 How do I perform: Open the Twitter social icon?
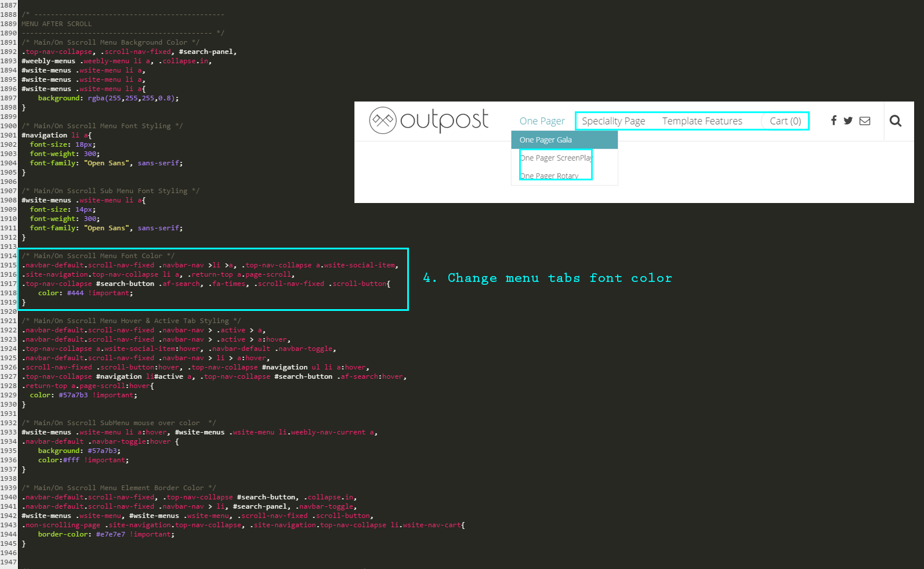coord(848,121)
